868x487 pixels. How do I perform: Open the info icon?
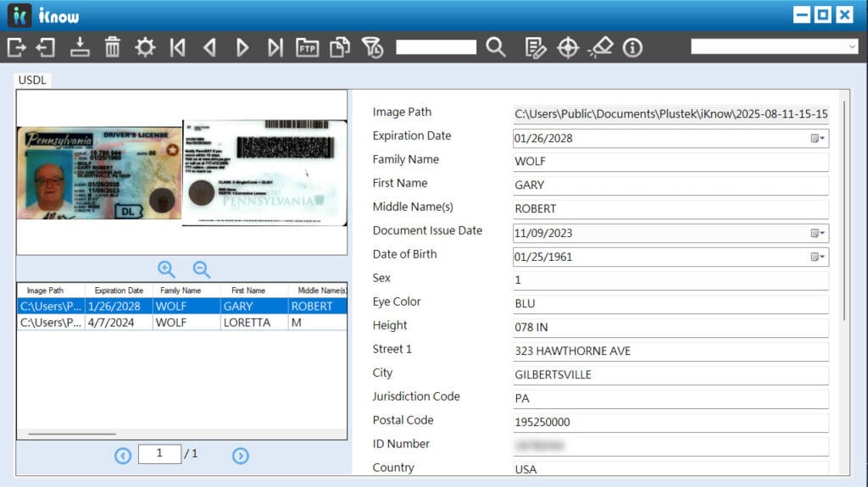coord(632,47)
